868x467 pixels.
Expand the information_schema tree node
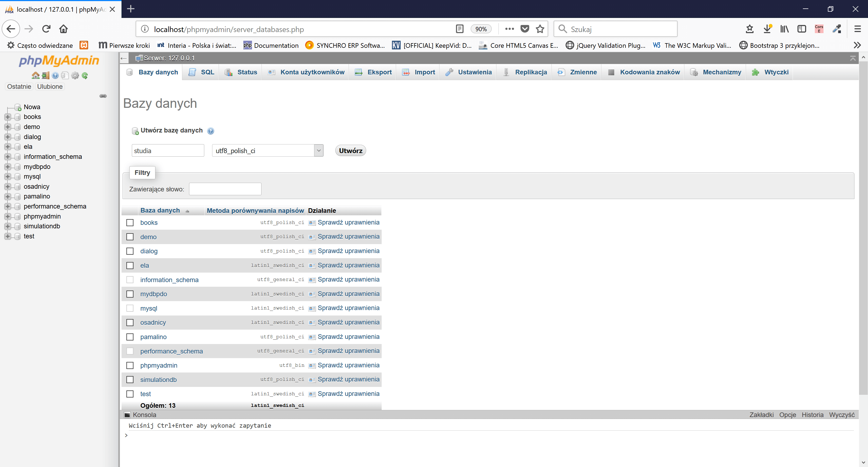click(x=7, y=157)
